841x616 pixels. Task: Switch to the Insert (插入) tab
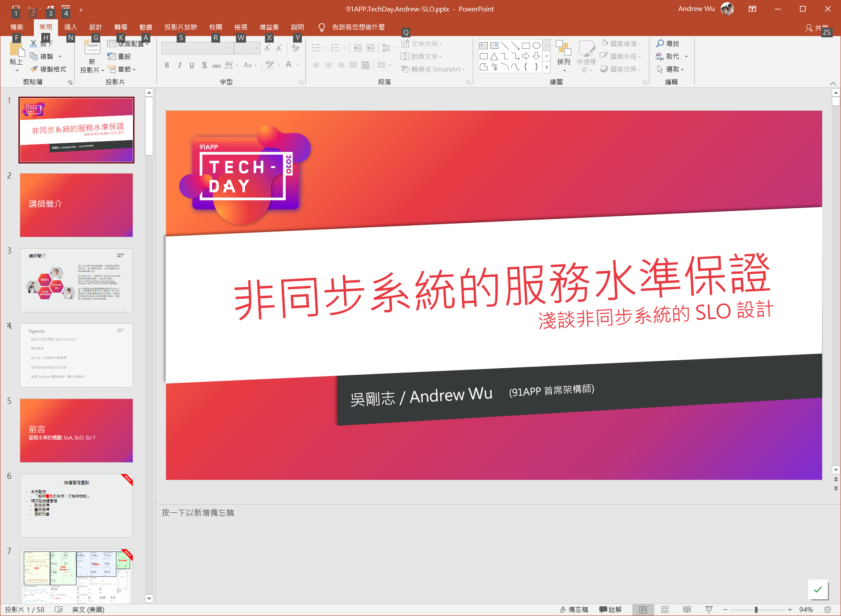(x=70, y=27)
